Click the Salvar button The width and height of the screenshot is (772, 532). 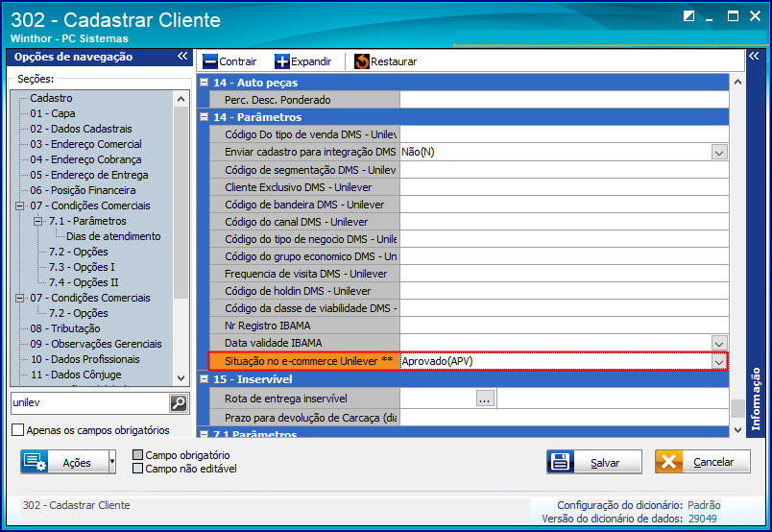point(594,462)
